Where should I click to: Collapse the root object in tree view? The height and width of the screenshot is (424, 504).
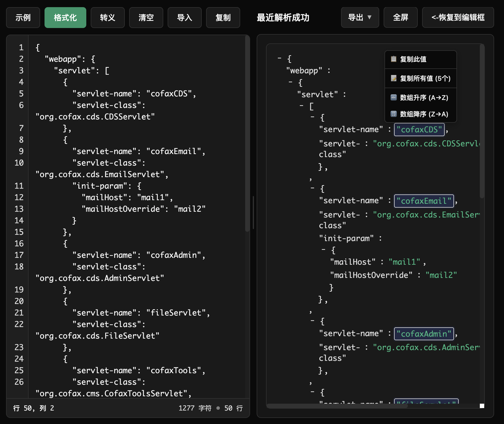[x=279, y=58]
